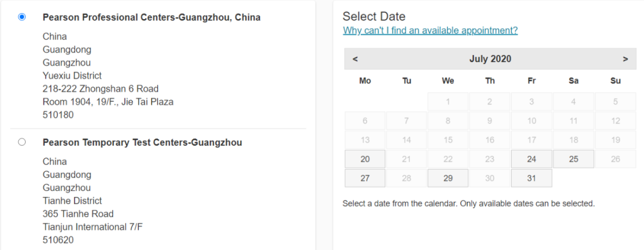Pick July 20 on the calendar
The width and height of the screenshot is (644, 250).
pos(365,159)
